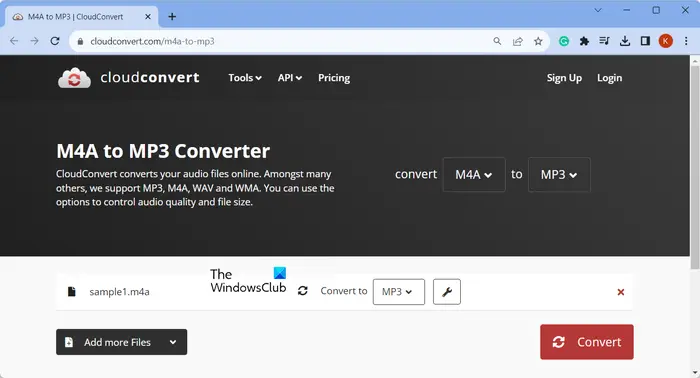Click the refresh arrows icon before Convert to

coord(303,291)
